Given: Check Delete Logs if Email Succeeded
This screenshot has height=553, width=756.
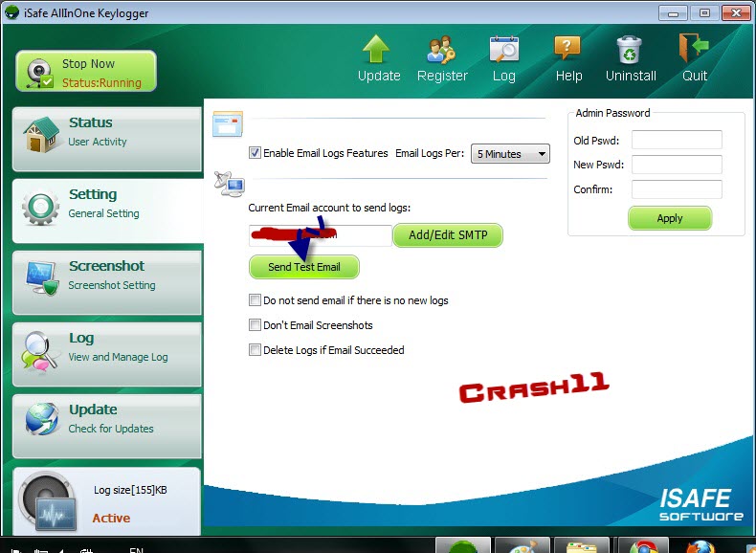Looking at the screenshot, I should [255, 349].
